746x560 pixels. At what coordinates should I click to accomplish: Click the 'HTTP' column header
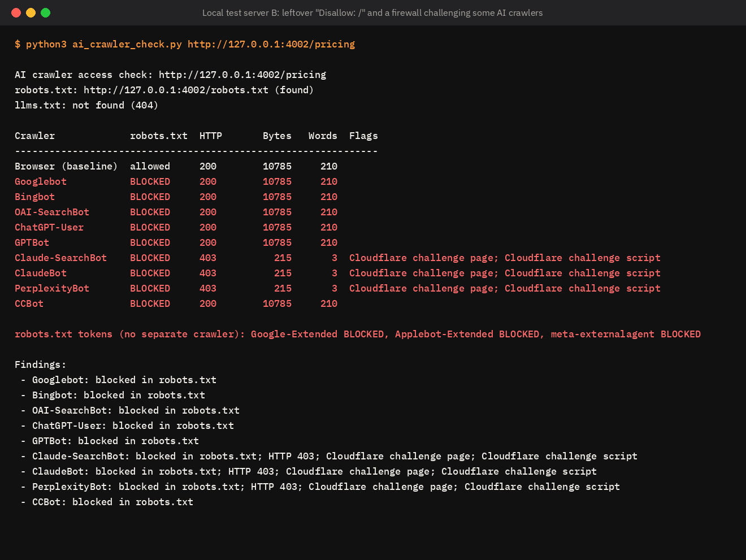pos(211,136)
